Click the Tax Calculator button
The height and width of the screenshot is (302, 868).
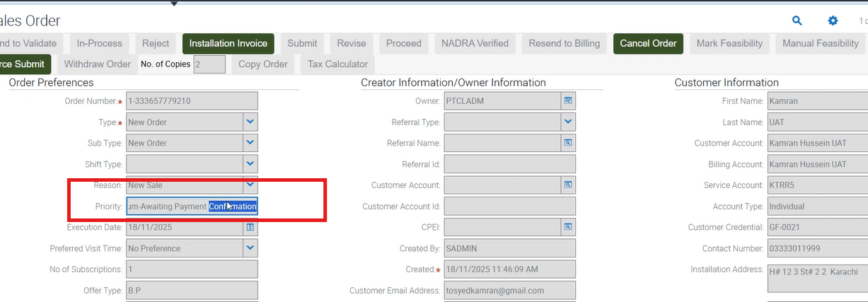(x=337, y=64)
